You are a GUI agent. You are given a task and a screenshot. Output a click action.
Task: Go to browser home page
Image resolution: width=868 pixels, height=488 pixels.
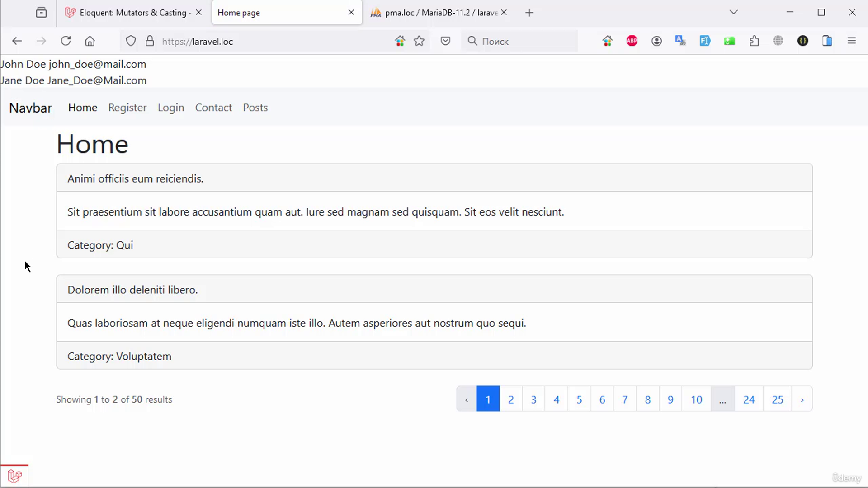click(90, 41)
